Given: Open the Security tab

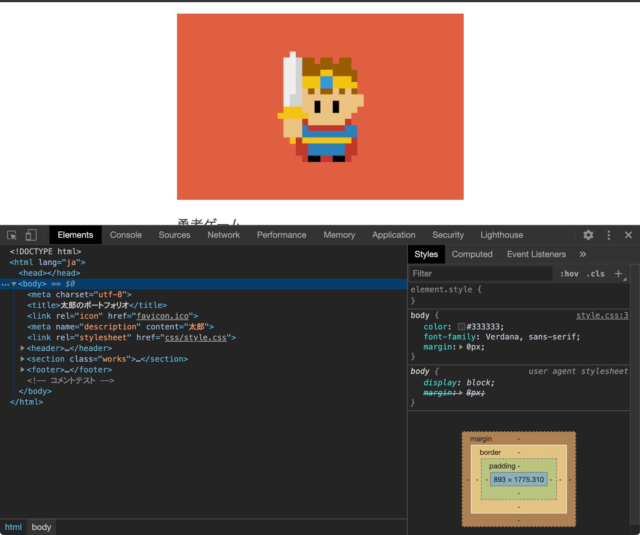Looking at the screenshot, I should tap(448, 235).
